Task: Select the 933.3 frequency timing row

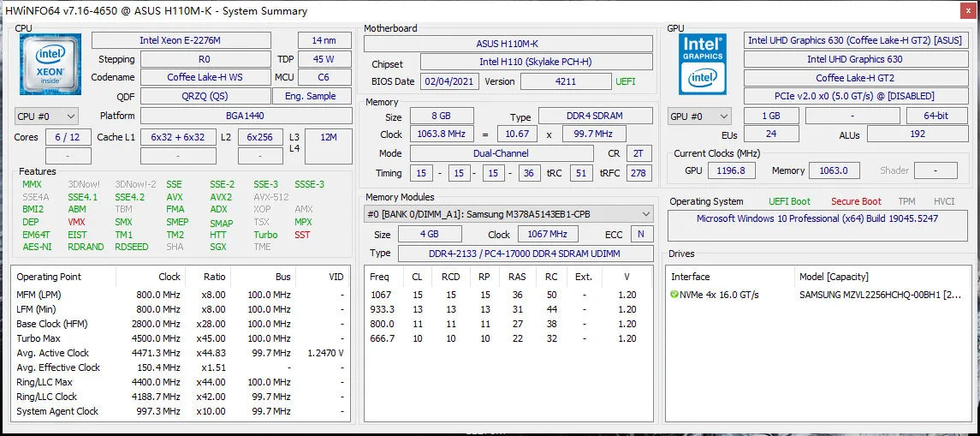Action: click(508, 309)
